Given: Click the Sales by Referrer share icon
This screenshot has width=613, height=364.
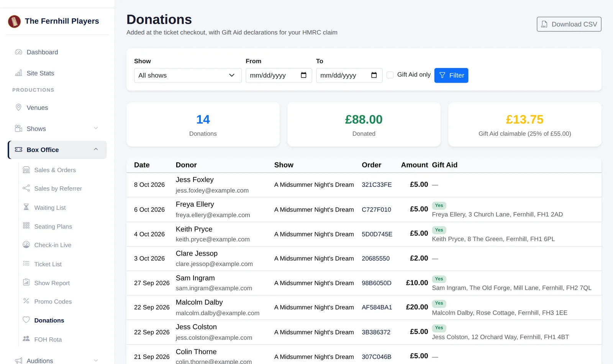Looking at the screenshot, I should pos(26,188).
